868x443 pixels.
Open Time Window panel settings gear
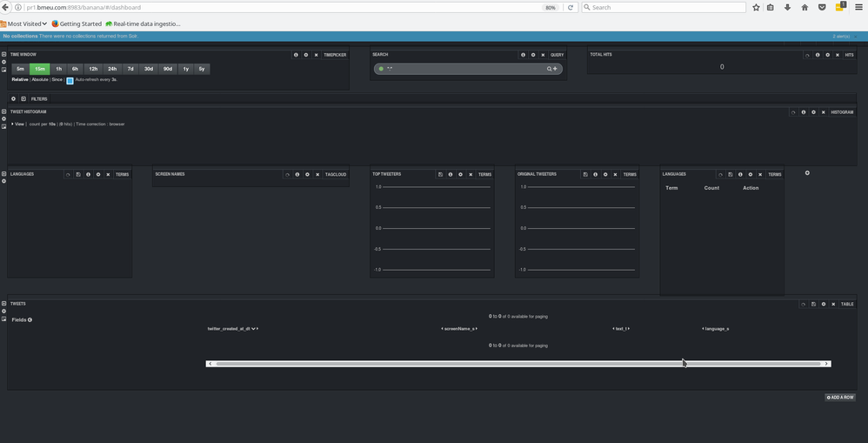(305, 55)
